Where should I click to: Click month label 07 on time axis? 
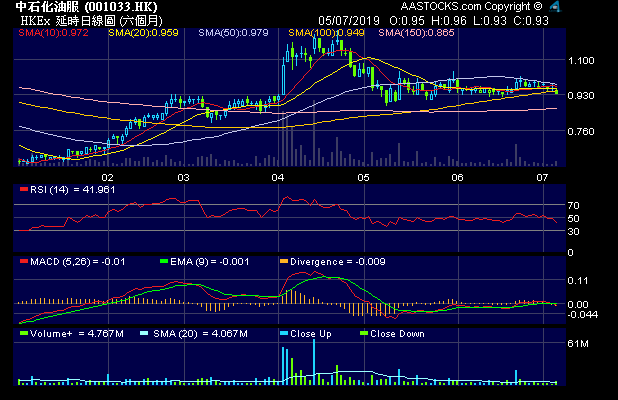(542, 177)
